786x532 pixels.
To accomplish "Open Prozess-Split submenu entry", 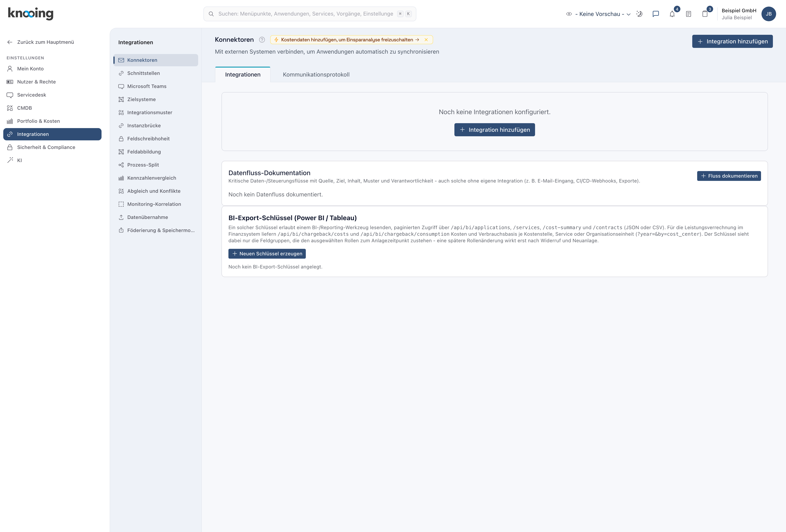I will tap(156, 165).
